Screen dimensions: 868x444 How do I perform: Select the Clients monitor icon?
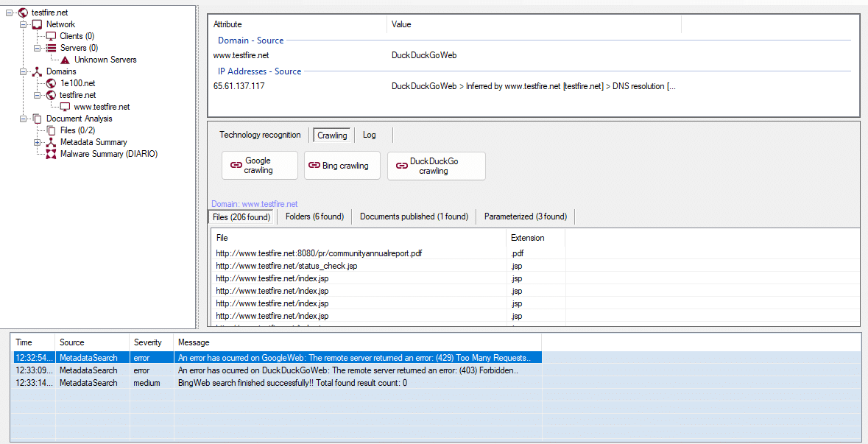tap(51, 36)
